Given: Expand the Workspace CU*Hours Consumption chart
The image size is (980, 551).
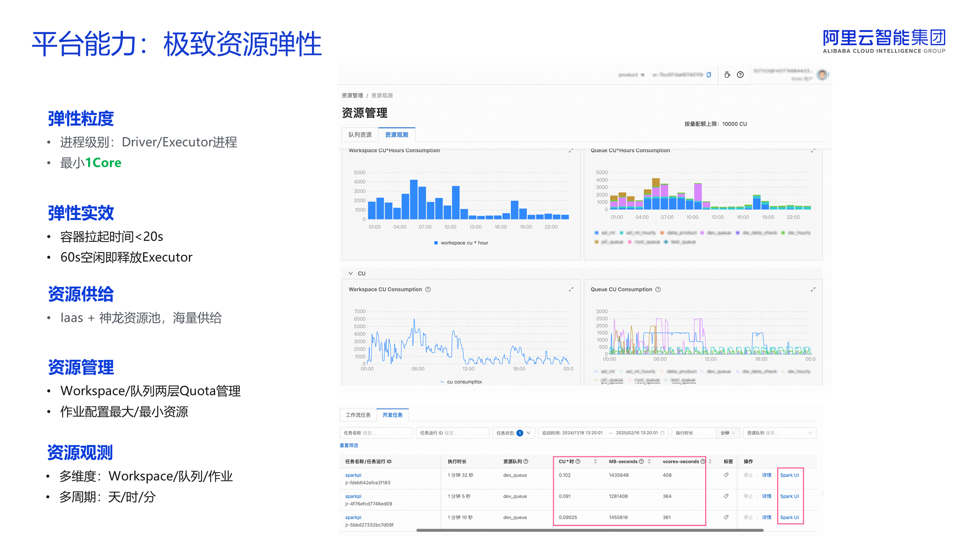Looking at the screenshot, I should pyautogui.click(x=571, y=151).
